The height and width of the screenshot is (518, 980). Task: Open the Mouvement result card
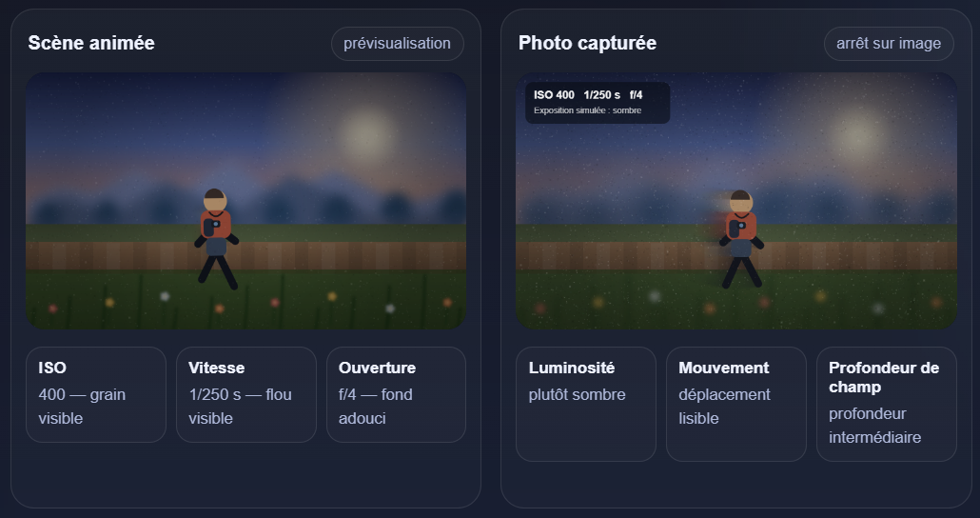(x=735, y=404)
